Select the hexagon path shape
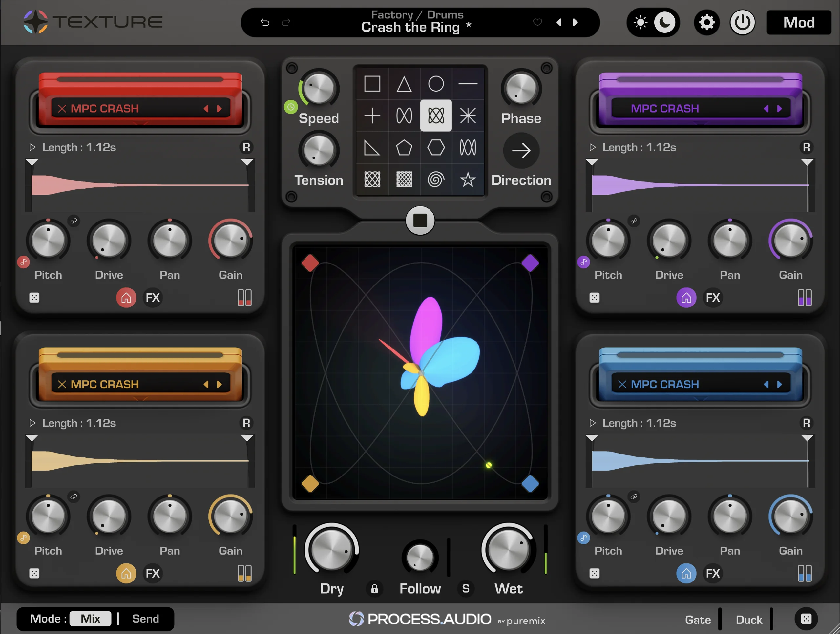The height and width of the screenshot is (634, 840). [x=436, y=147]
